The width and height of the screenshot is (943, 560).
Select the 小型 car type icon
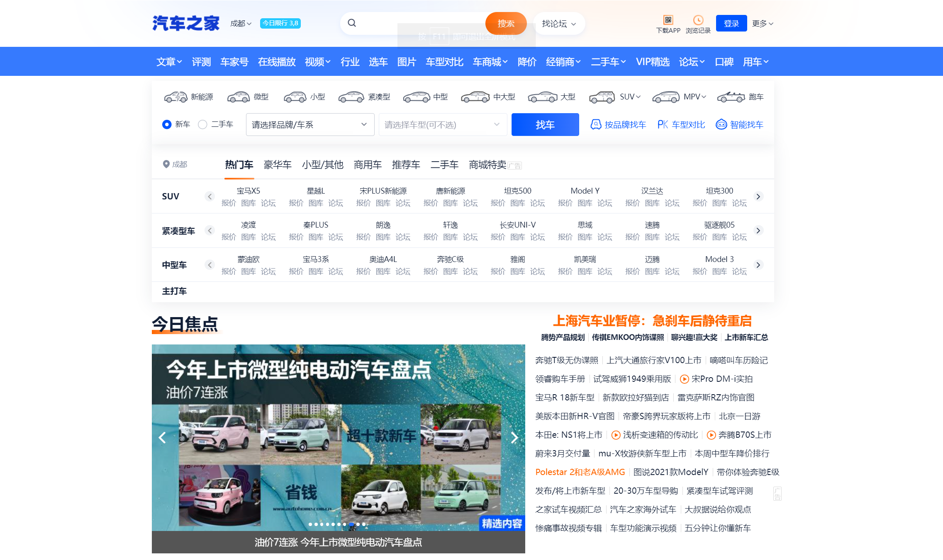[295, 97]
